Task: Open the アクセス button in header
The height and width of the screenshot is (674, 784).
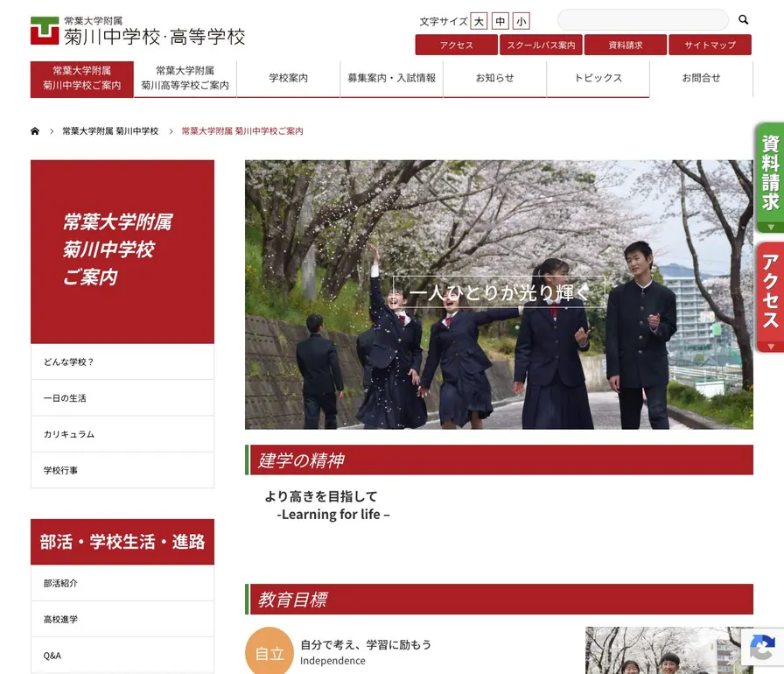Action: [457, 45]
